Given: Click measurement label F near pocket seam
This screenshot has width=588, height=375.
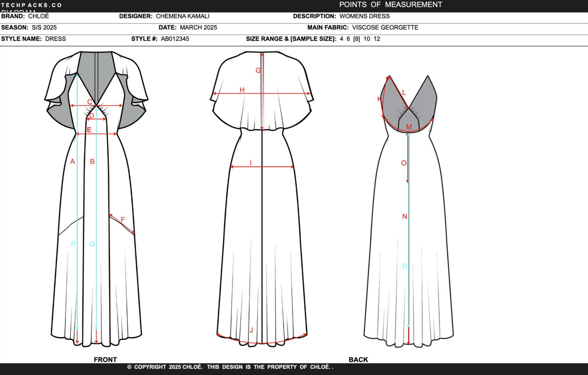Looking at the screenshot, I should 123,220.
